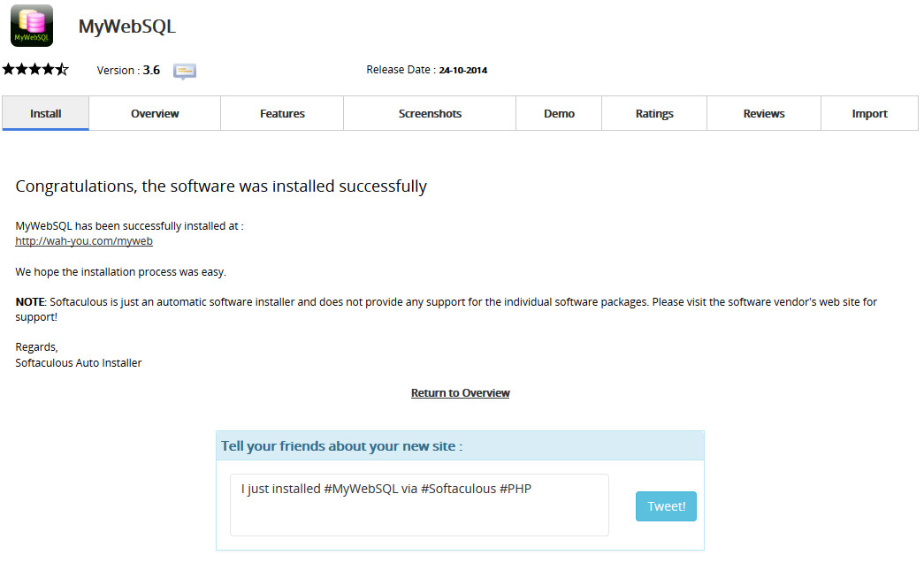Switch to the Install tab
Screen dimensions: 924x585
[45, 113]
